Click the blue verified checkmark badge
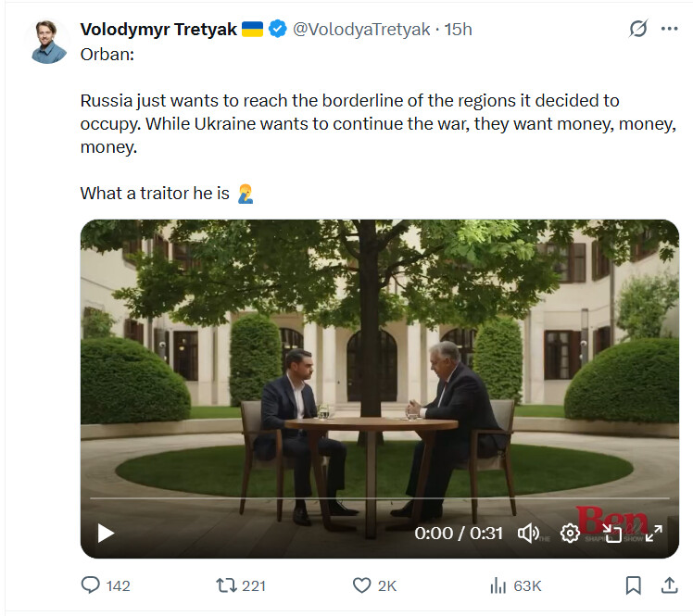 point(278,29)
